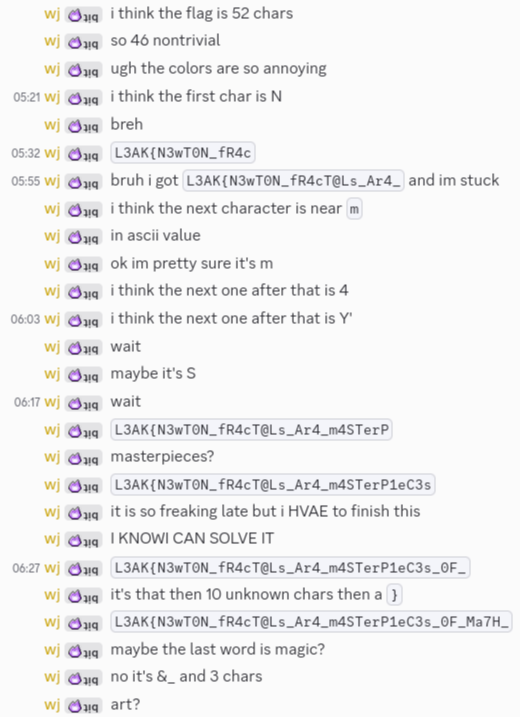The image size is (520, 717).
Task: Click the server tag badge beside 'breh'
Action: [x=83, y=125]
